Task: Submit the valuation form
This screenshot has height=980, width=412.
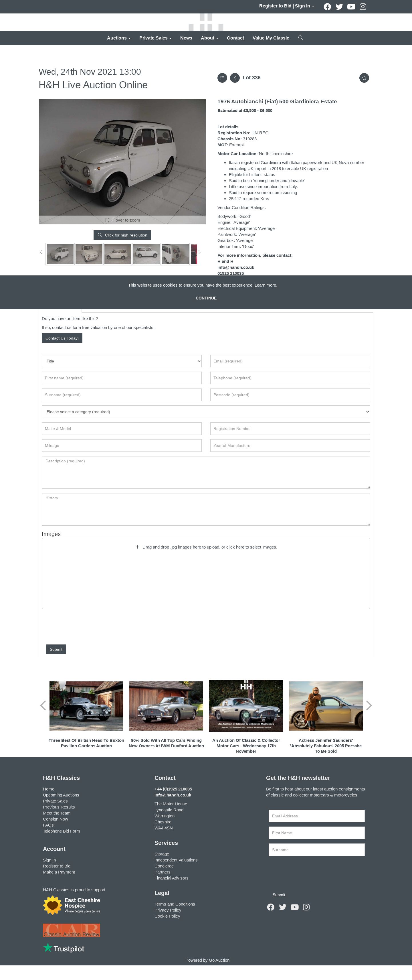Action: point(56,649)
